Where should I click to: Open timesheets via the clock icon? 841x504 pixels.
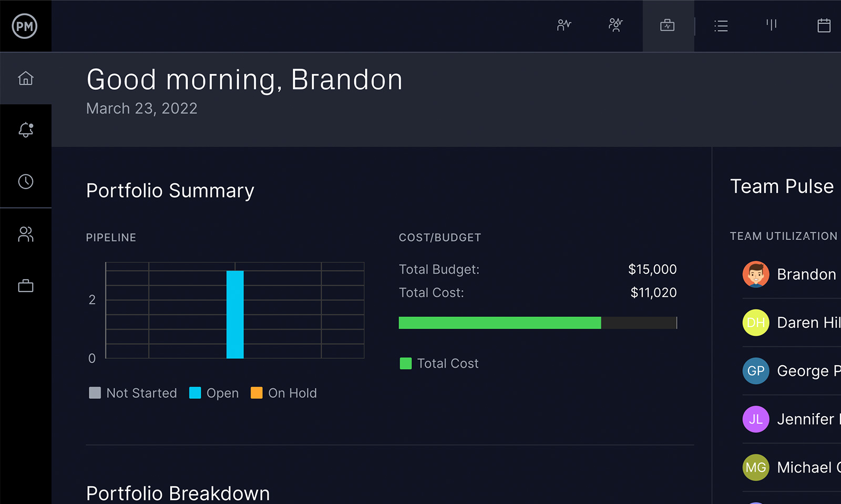click(25, 181)
